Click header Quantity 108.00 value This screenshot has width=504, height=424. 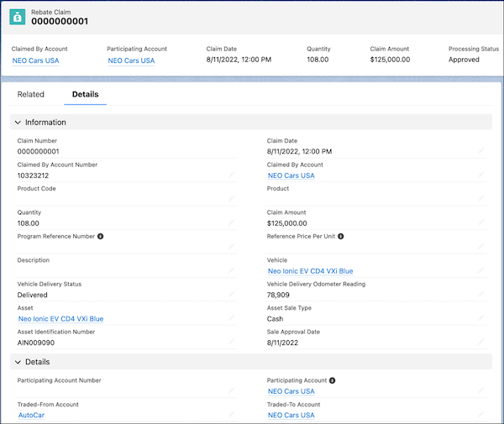[x=318, y=60]
